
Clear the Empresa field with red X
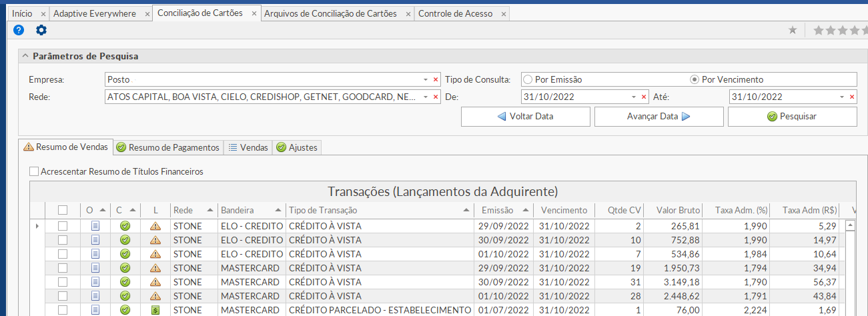(x=436, y=79)
